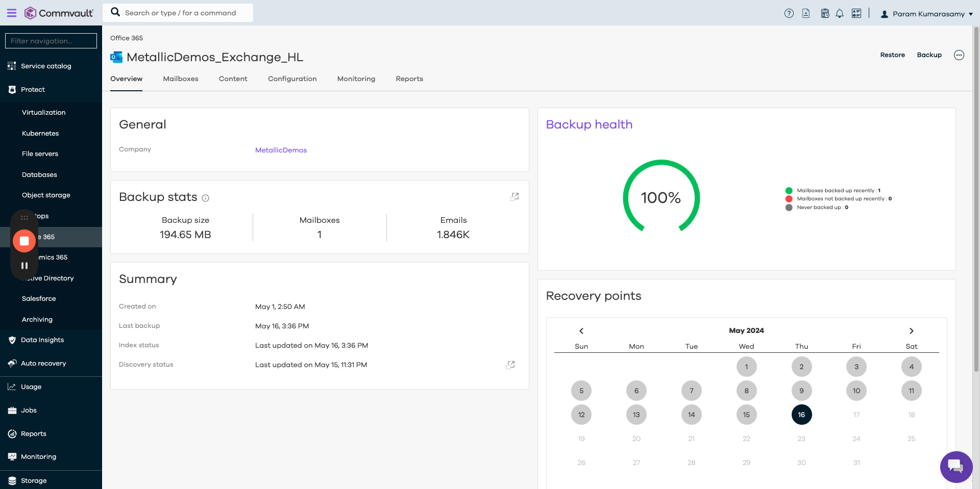Open the chat support bubble
Image resolution: width=980 pixels, height=489 pixels.
coord(956,467)
